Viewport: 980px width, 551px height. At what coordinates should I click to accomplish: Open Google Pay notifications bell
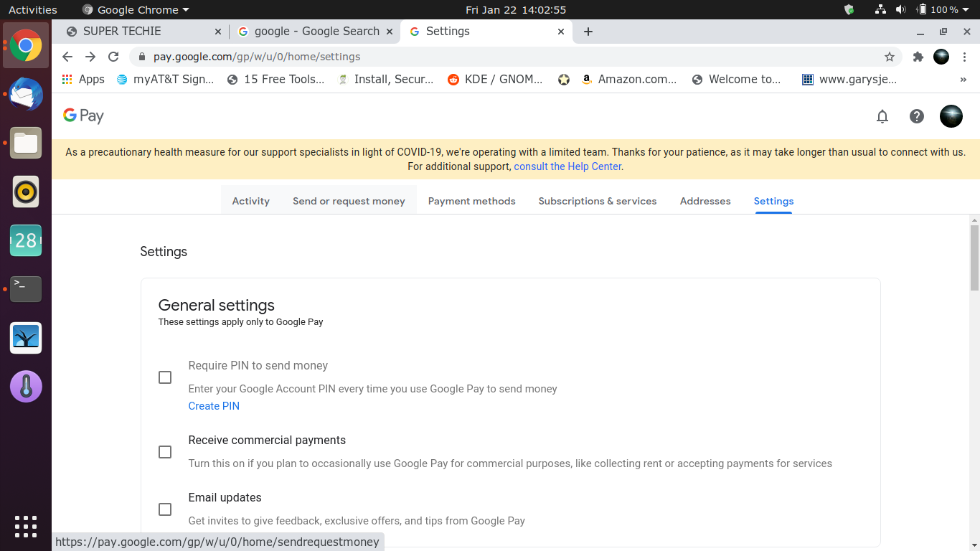pos(882,116)
